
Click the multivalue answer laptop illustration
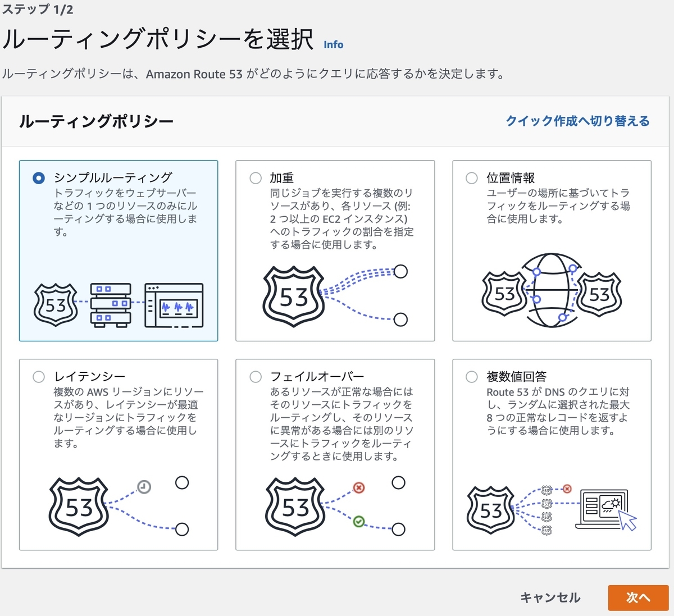point(606,510)
